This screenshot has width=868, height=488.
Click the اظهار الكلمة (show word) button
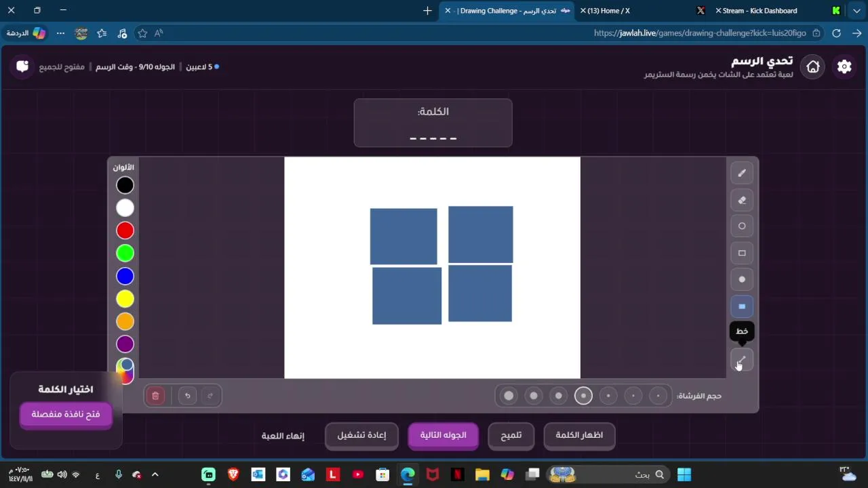579,435
